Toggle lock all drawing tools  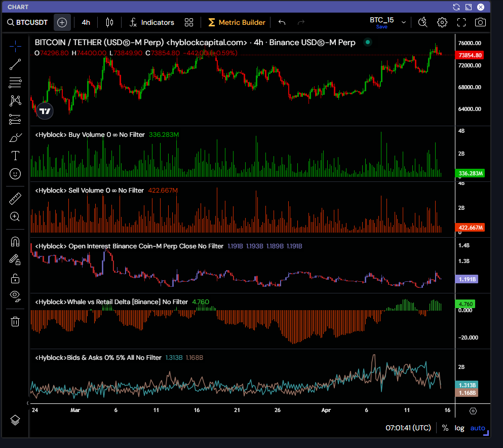pos(15,278)
